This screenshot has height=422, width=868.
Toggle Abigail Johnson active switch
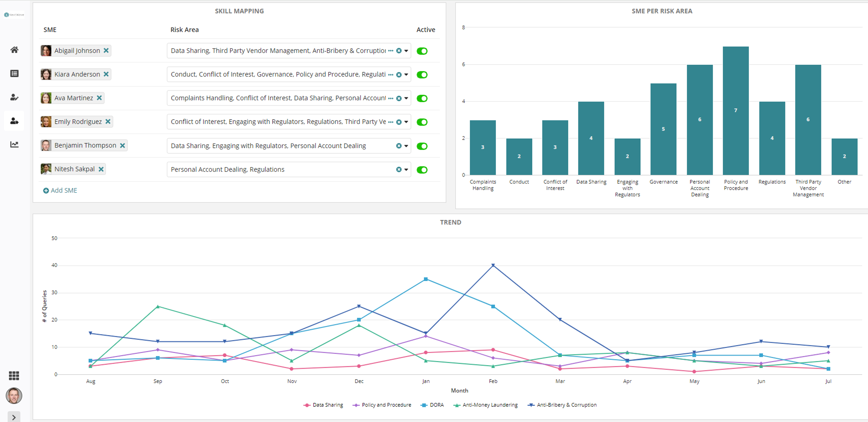pyautogui.click(x=422, y=51)
